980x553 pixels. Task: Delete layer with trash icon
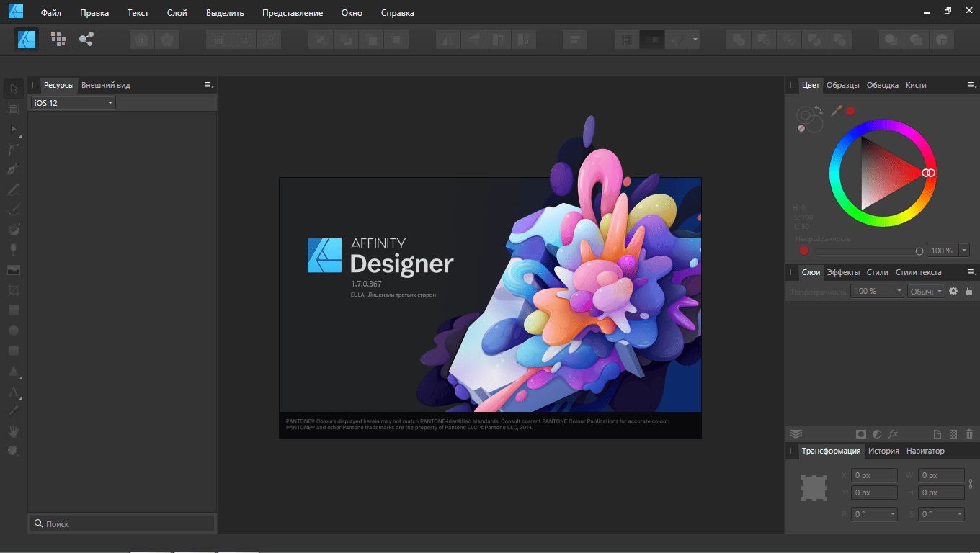[x=969, y=434]
